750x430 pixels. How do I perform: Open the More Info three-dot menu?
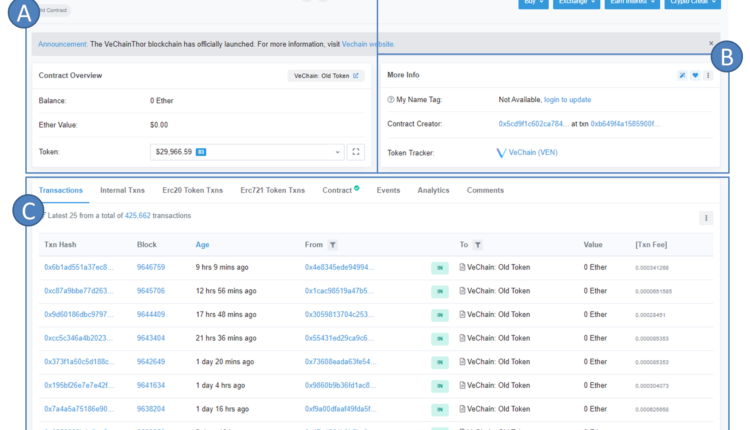(708, 75)
